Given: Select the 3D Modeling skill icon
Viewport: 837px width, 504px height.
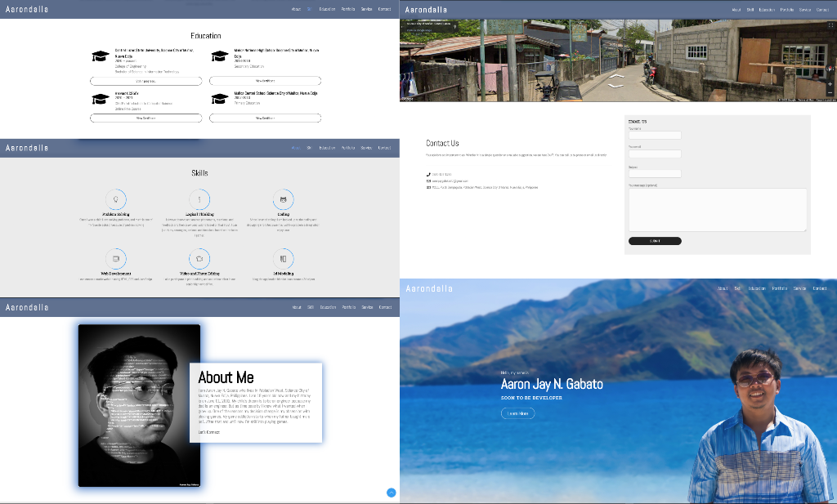Looking at the screenshot, I should (x=283, y=259).
